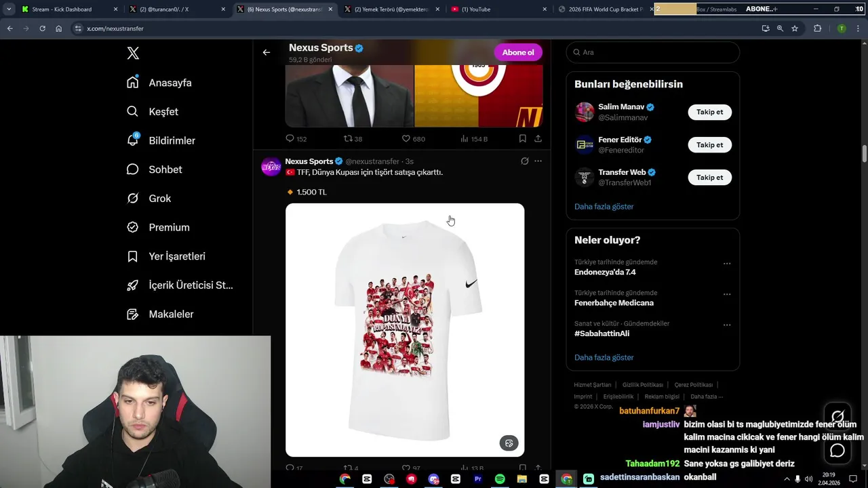Screen dimensions: 868x488
Task: Open Hizmet Şartları footer link
Action: 592,385
